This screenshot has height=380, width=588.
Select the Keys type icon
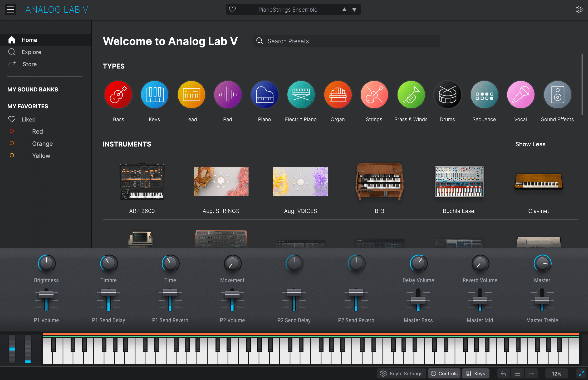[155, 95]
